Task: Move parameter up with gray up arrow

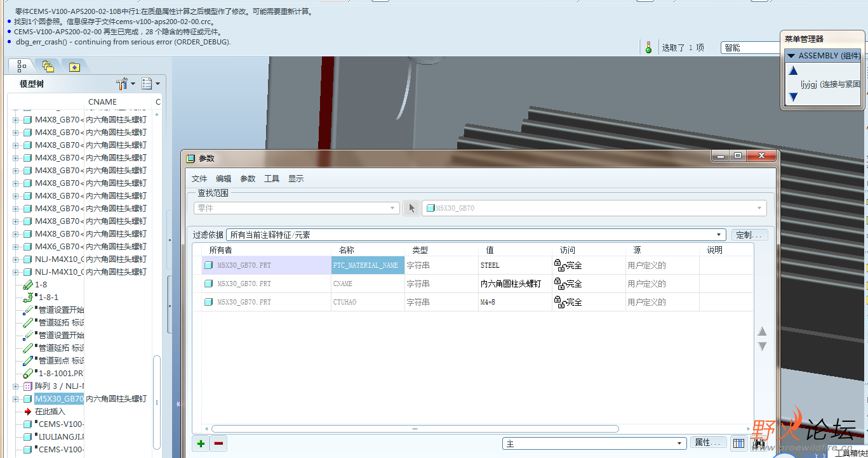Action: [763, 331]
